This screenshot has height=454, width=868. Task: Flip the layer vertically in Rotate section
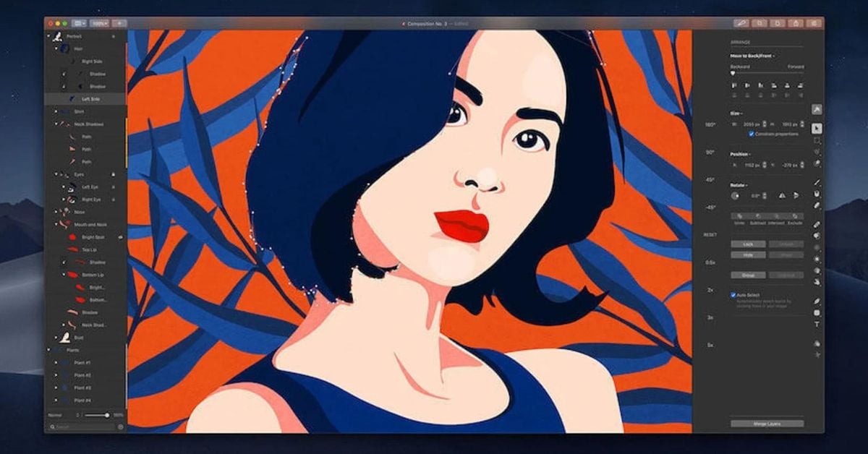coord(796,195)
